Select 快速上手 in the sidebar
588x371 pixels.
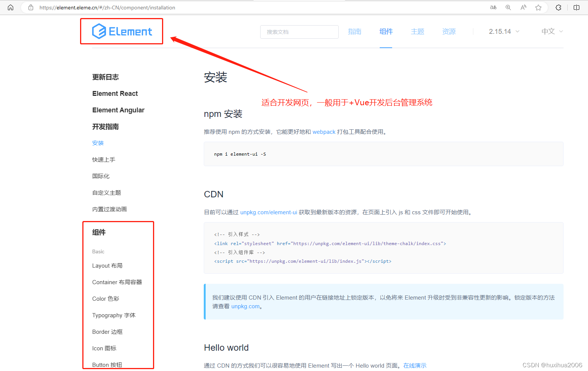pyautogui.click(x=104, y=160)
